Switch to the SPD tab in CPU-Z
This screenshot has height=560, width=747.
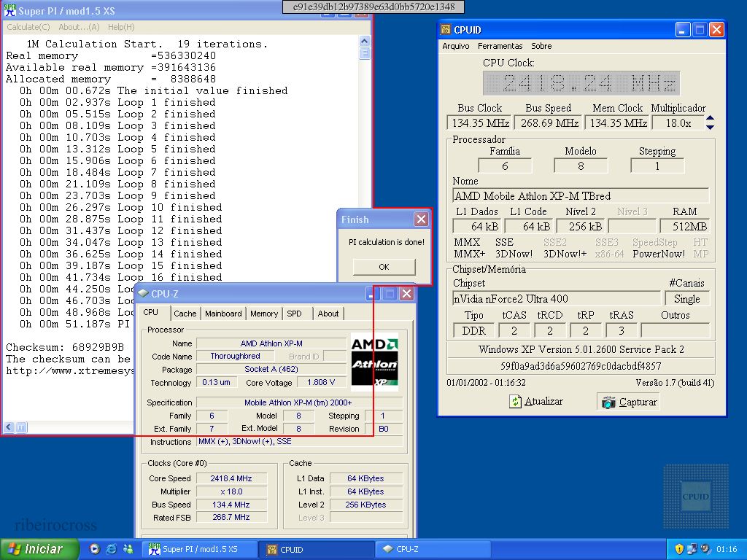click(x=295, y=314)
